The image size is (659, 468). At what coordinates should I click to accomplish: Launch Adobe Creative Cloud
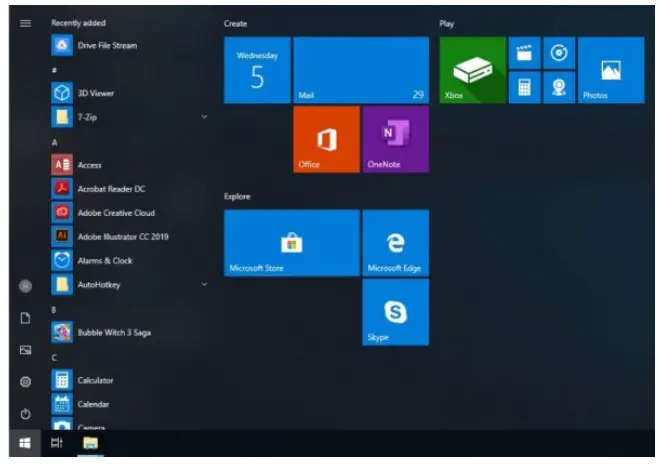coord(129,213)
